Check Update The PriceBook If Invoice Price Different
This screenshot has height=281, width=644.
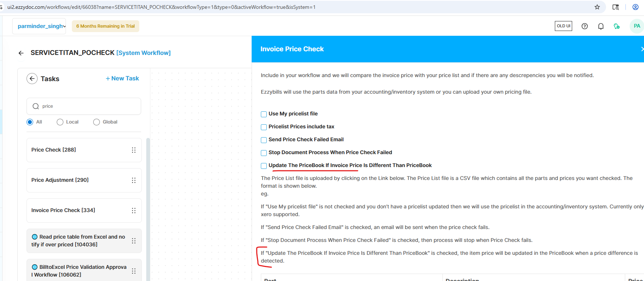[x=264, y=166]
